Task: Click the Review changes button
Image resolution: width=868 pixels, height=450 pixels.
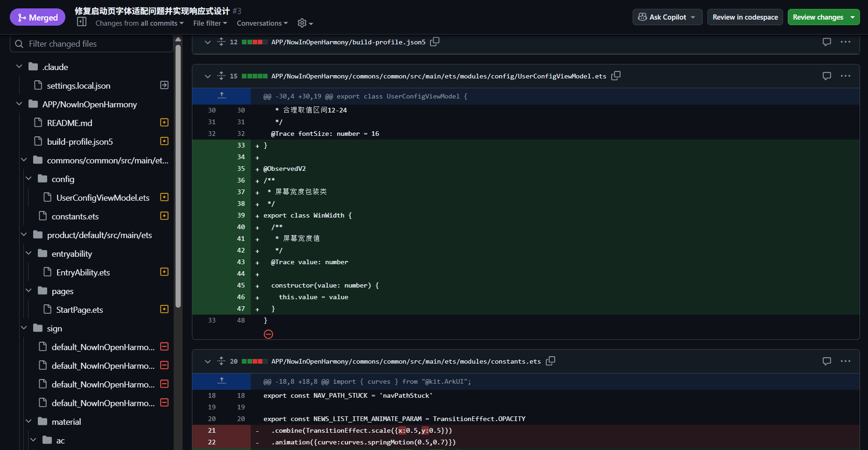Action: (818, 17)
